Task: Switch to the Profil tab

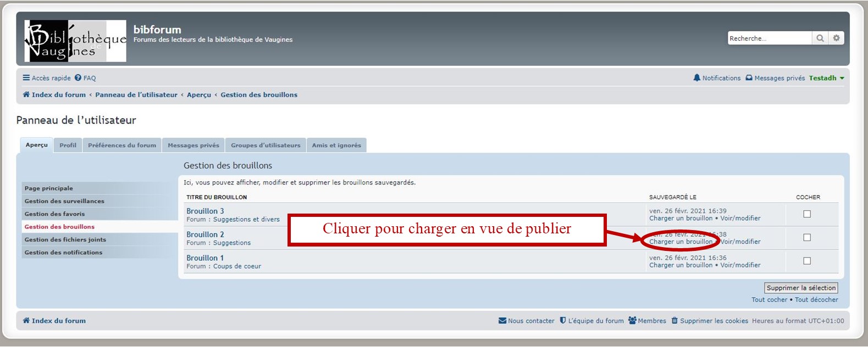Action: point(68,145)
